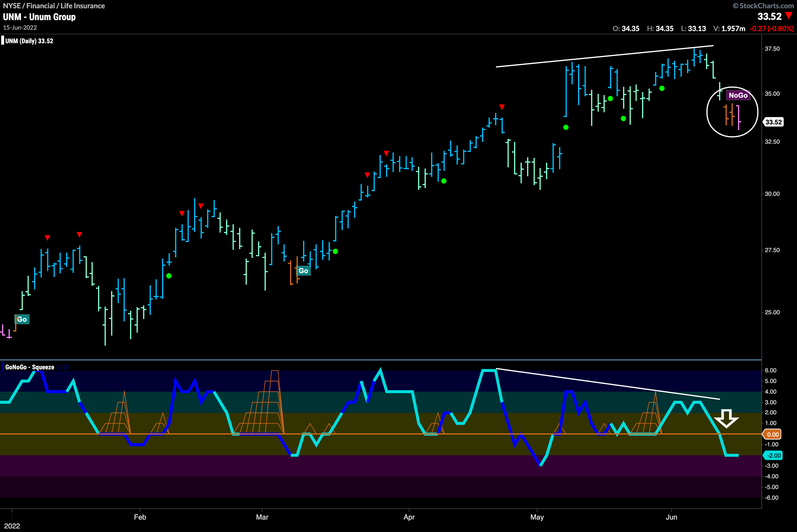This screenshot has width=797, height=532.
Task: Click the orange 0.00 oscillator tag
Action: point(772,434)
